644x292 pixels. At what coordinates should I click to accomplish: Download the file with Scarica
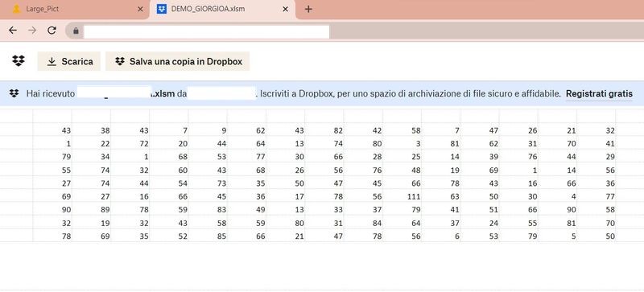pyautogui.click(x=69, y=61)
